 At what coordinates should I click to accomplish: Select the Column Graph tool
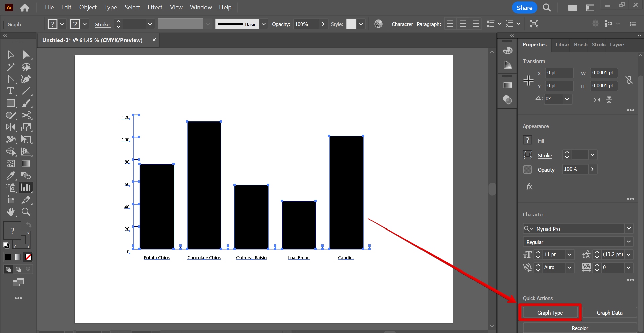coord(26,188)
